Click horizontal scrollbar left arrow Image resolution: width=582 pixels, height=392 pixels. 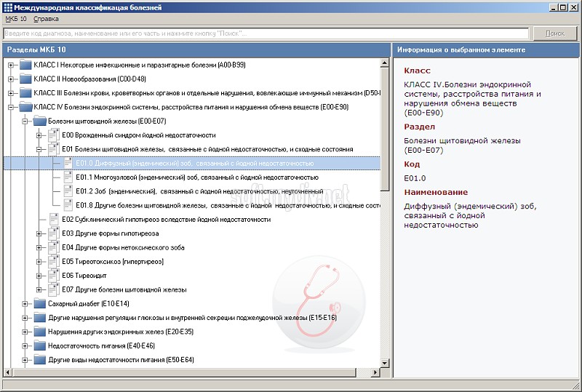[8, 372]
